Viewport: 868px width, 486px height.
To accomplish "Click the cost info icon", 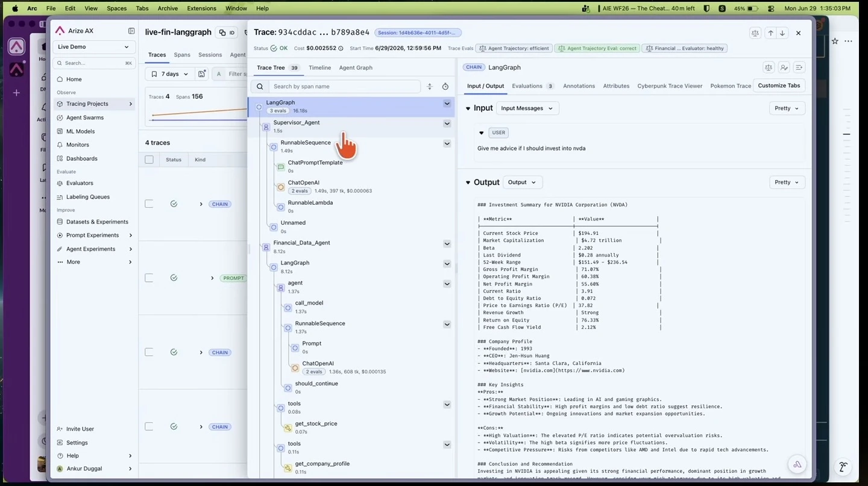I will [x=341, y=48].
